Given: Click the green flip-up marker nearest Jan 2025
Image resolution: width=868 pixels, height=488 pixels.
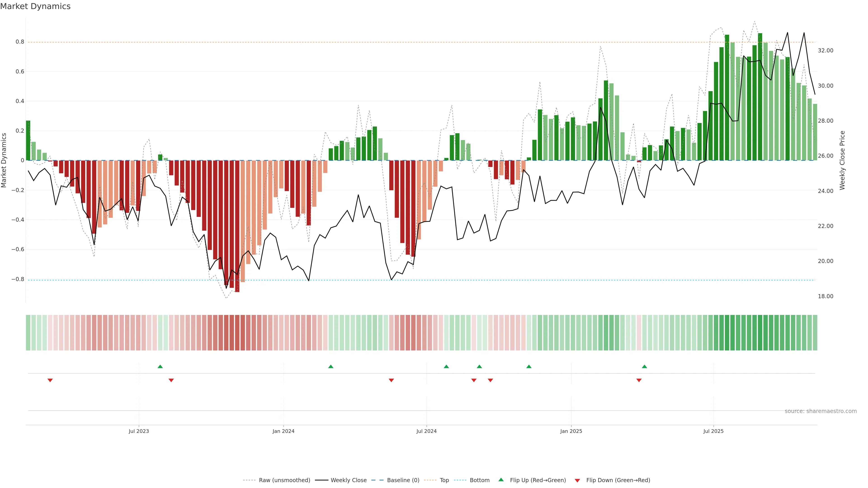Looking at the screenshot, I should click(x=529, y=366).
